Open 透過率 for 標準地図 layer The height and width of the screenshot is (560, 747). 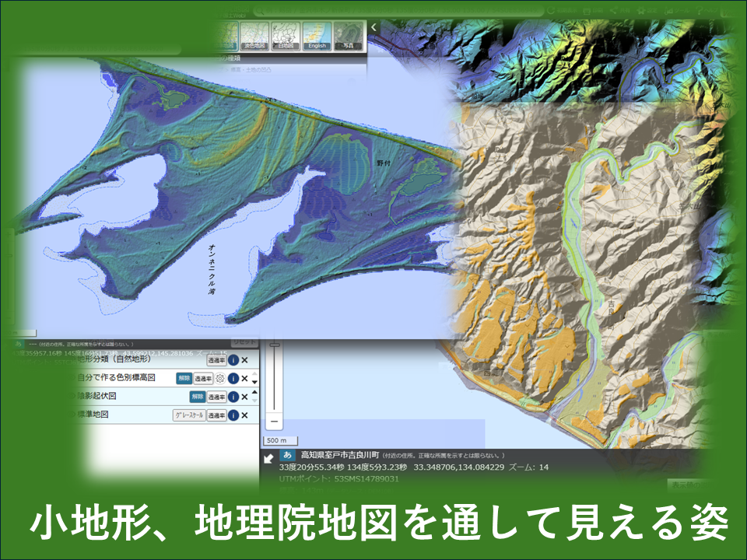216,415
